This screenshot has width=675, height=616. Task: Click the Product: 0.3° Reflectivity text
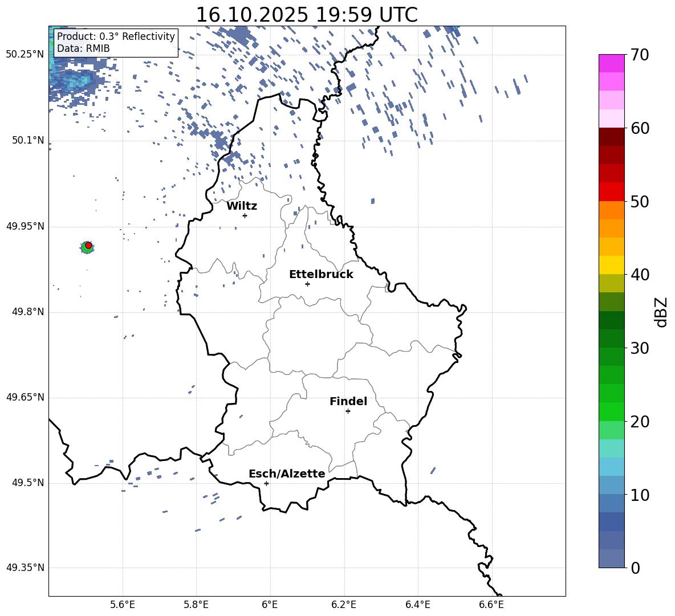point(116,36)
